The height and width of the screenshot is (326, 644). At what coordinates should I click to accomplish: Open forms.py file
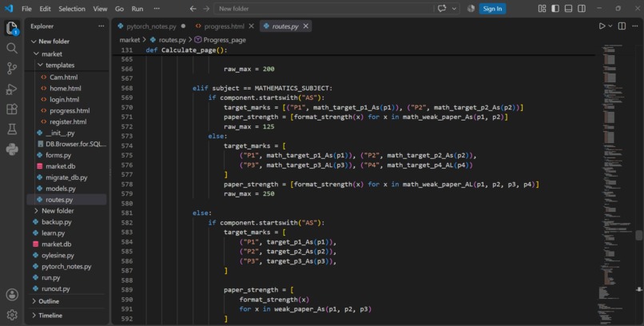click(58, 155)
